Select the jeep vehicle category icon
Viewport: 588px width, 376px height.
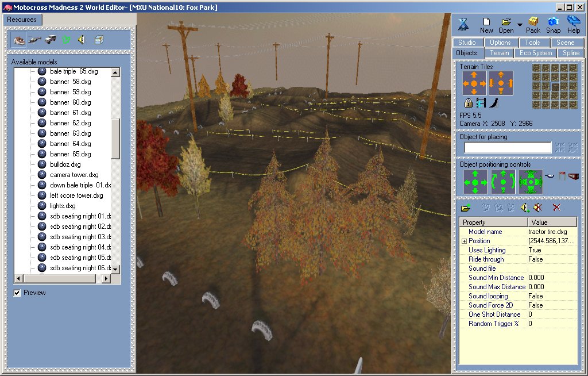tap(51, 39)
